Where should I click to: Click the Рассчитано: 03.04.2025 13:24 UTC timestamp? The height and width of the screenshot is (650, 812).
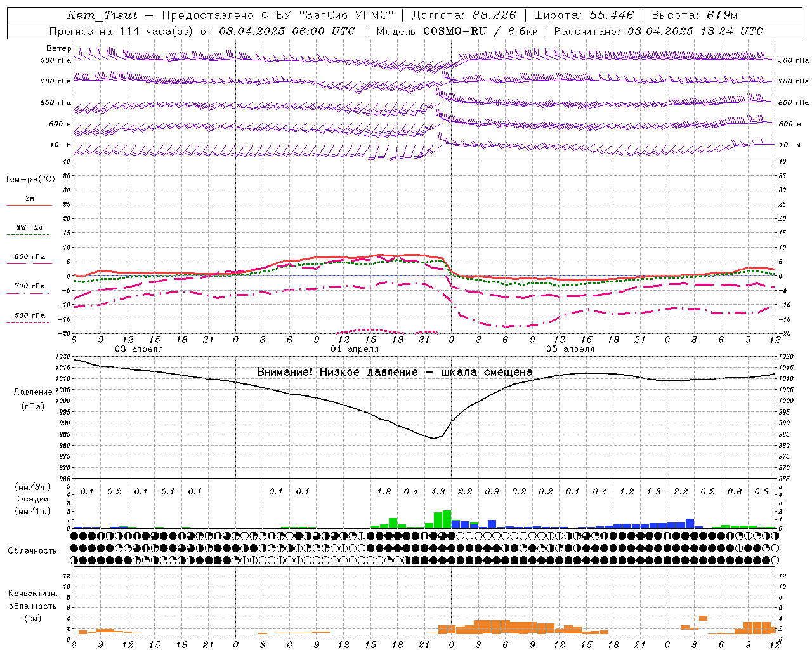tap(658, 31)
